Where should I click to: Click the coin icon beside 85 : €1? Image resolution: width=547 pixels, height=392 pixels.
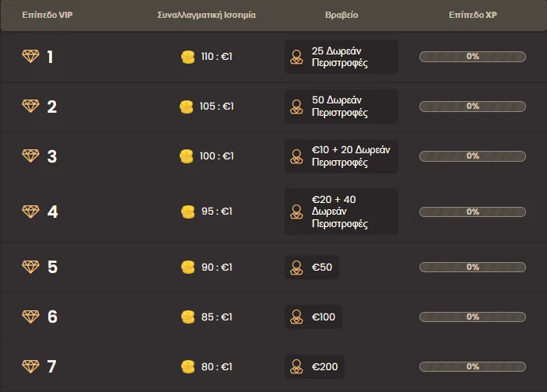pos(187,317)
